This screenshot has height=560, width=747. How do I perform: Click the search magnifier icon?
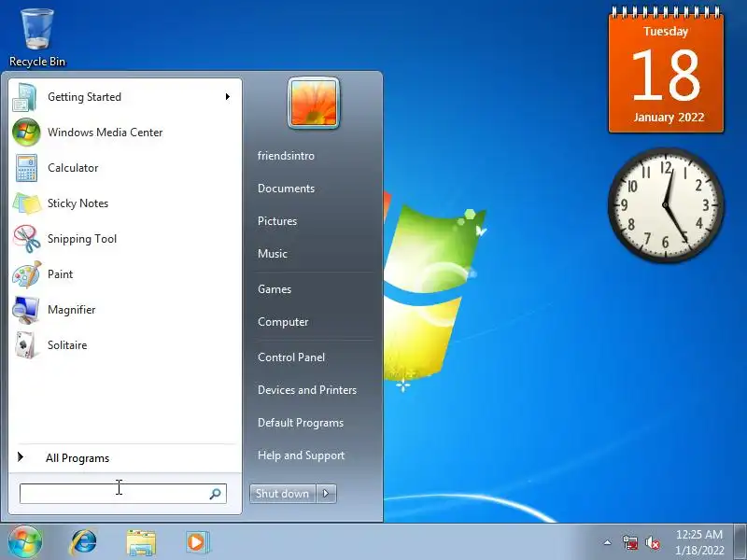pos(216,494)
